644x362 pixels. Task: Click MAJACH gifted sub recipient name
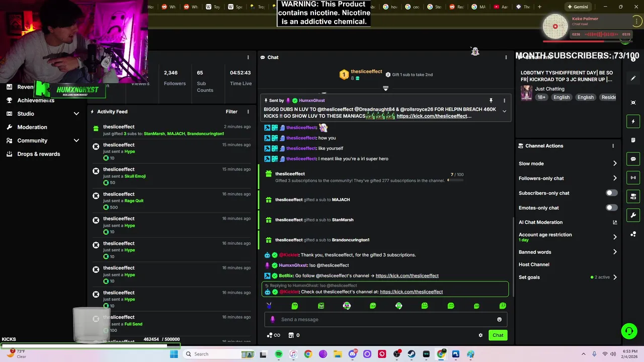point(341,200)
